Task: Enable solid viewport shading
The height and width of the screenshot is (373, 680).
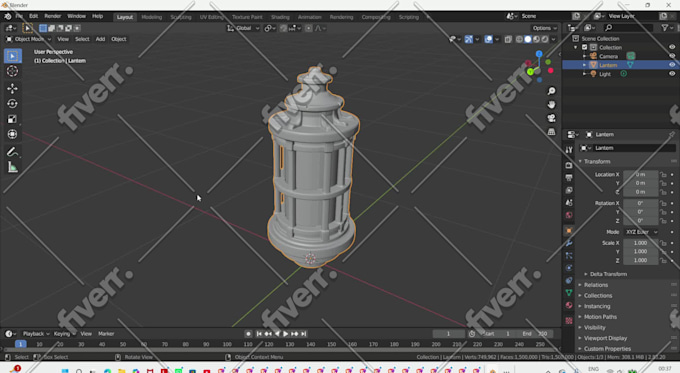Action: (528, 39)
